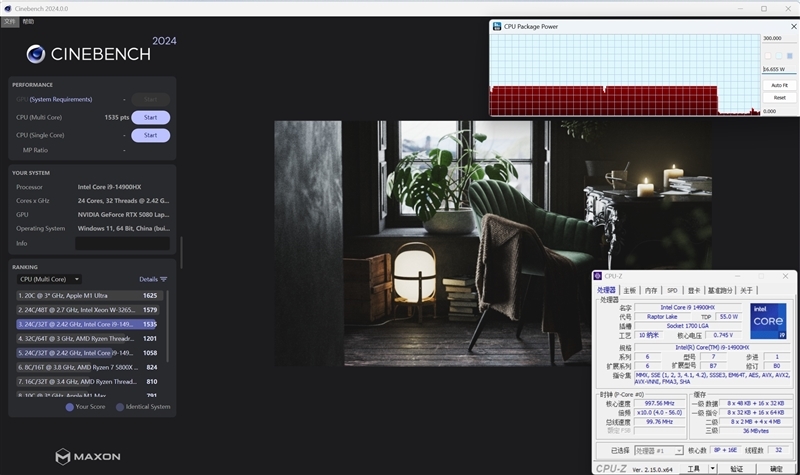Image resolution: width=800 pixels, height=475 pixels.
Task: Click the Your Score legend dot
Action: [x=69, y=407]
